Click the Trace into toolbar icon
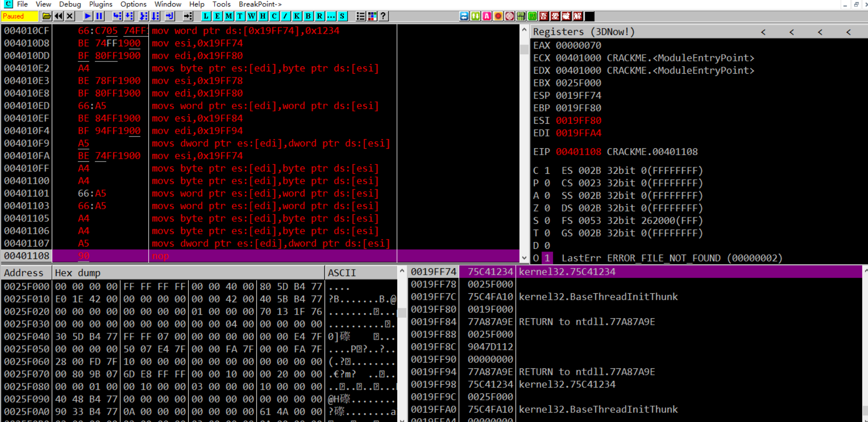 [144, 16]
